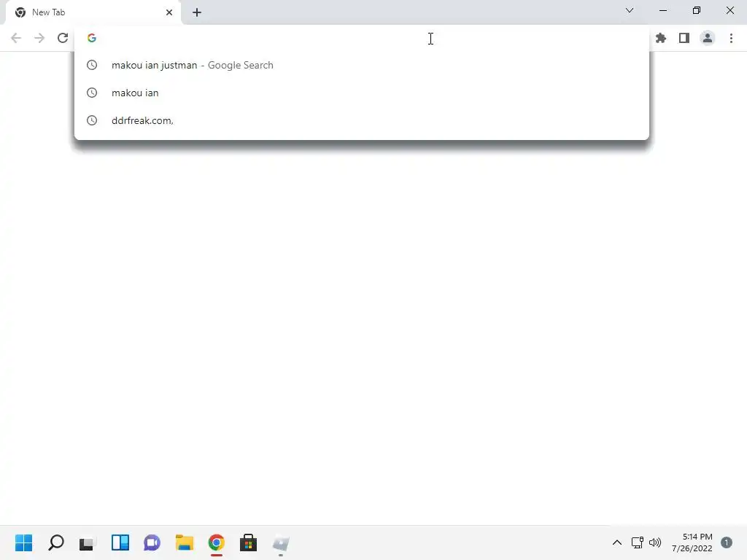The width and height of the screenshot is (747, 560).
Task: Click the Google logo in address bar
Action: coord(92,38)
